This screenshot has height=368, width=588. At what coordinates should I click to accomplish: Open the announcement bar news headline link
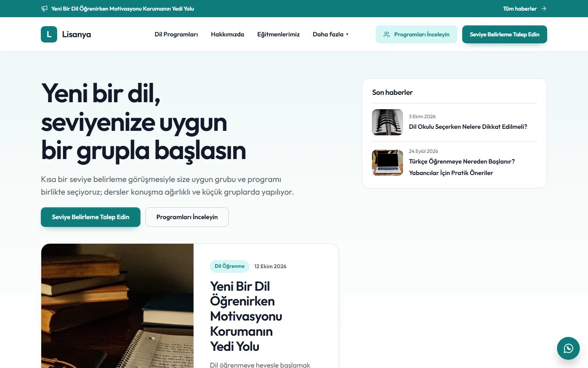coord(122,9)
